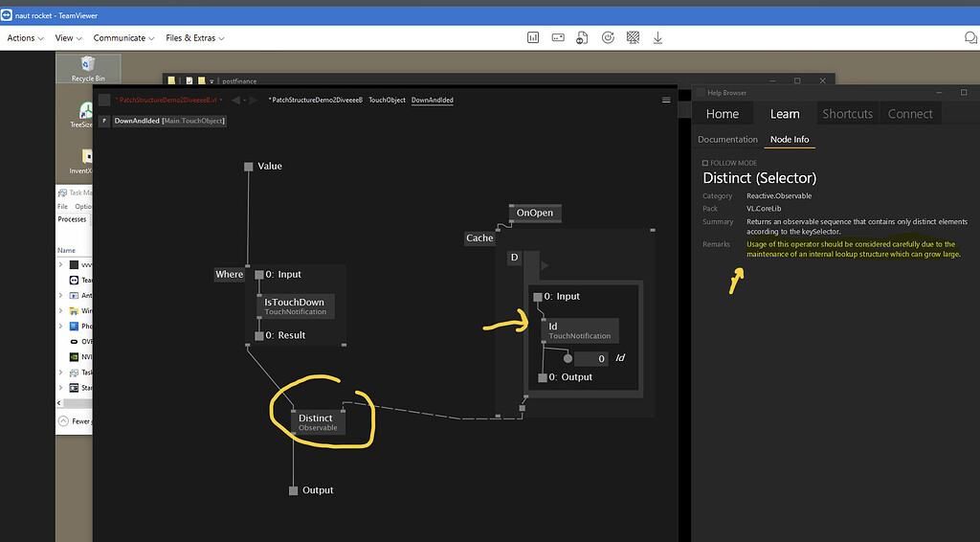Open the TeamViewer chat bubble icon
The width and height of the screenshot is (980, 542).
970,37
